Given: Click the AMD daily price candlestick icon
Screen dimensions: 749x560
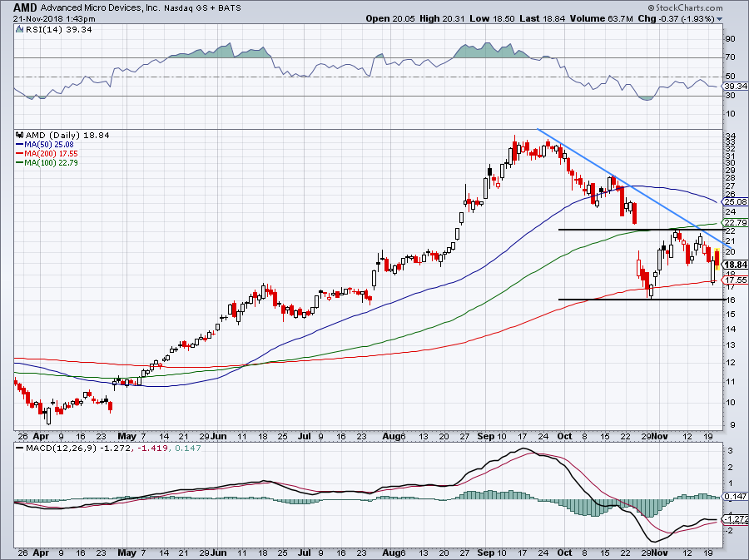Looking at the screenshot, I should click(x=20, y=135).
